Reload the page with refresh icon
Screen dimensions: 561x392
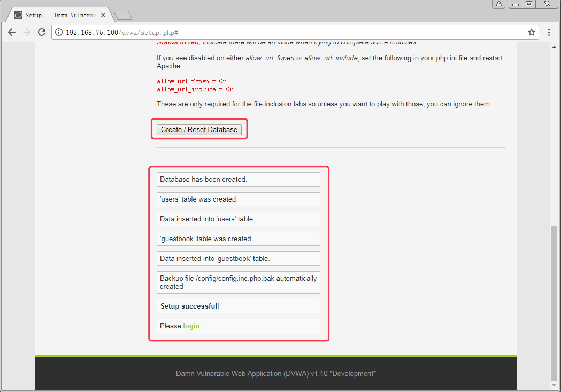(42, 32)
